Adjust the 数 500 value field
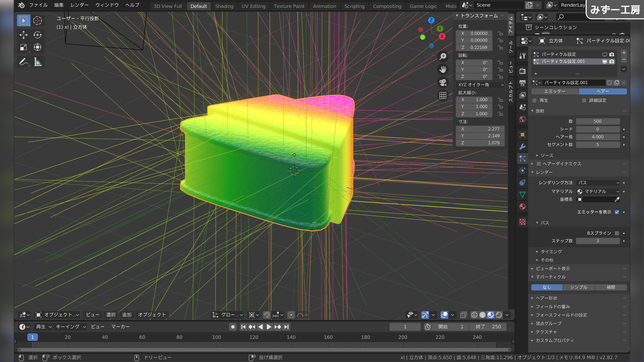The width and height of the screenshot is (644, 362). [598, 121]
